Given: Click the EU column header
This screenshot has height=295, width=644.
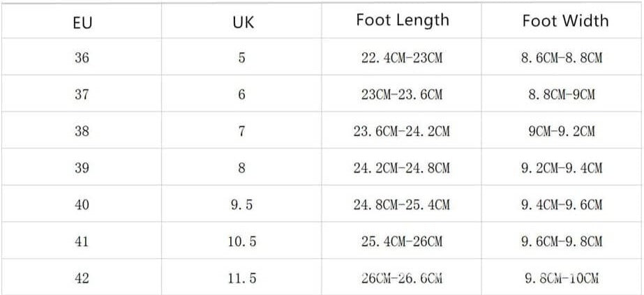Looking at the screenshot, I should (82, 22).
